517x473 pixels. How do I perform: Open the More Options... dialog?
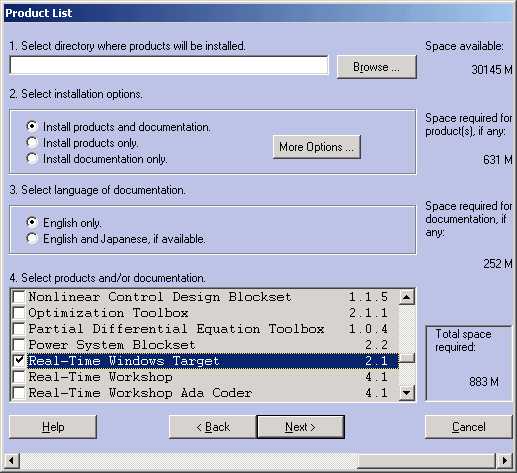pyautogui.click(x=317, y=147)
